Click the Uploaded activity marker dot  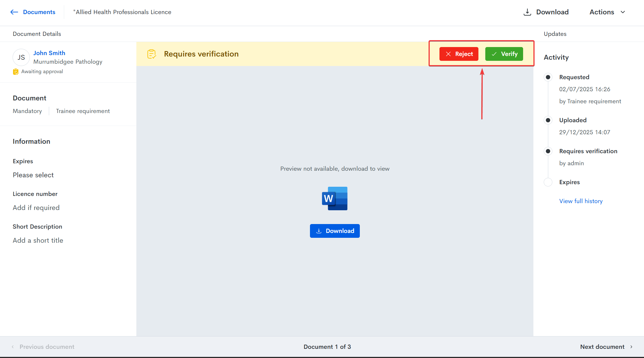548,120
